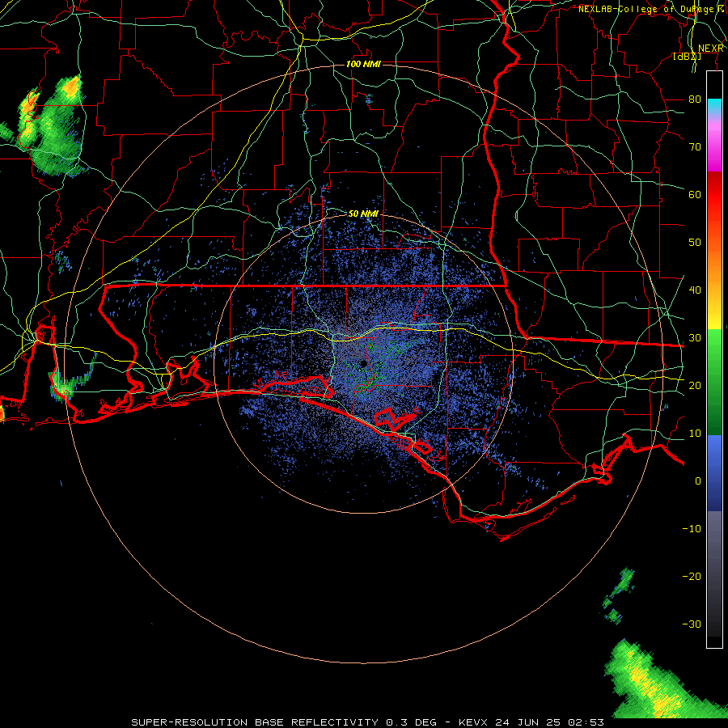The image size is (728, 728).
Task: Click the 40 value on the dBZ scale
Action: point(695,290)
